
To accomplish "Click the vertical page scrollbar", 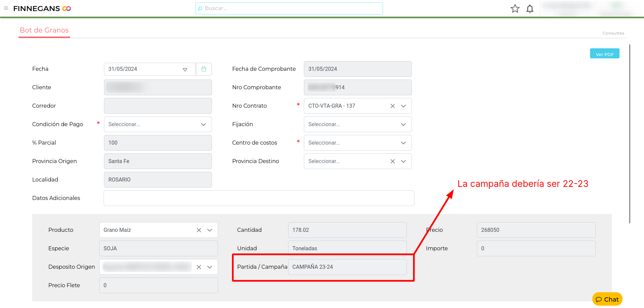I will [x=630, y=134].
